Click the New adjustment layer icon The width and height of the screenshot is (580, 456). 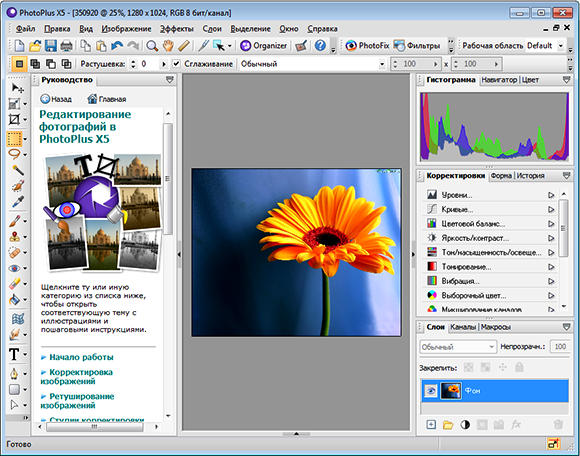[x=465, y=425]
